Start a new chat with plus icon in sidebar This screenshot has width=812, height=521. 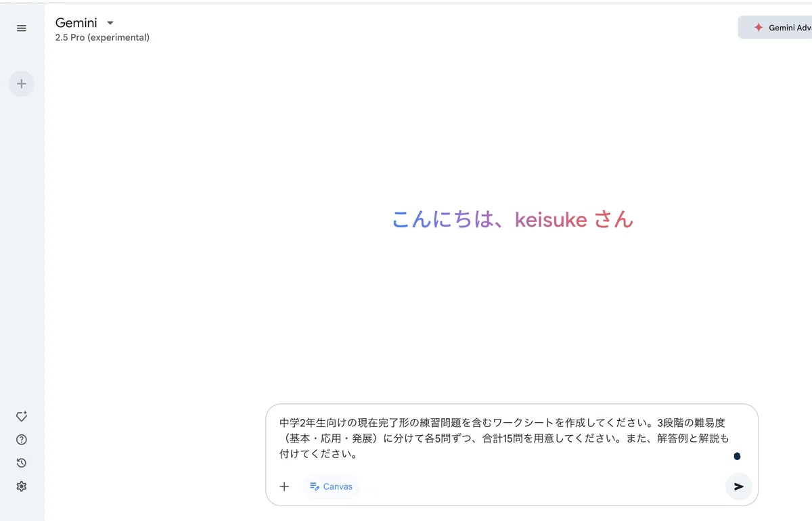click(22, 84)
